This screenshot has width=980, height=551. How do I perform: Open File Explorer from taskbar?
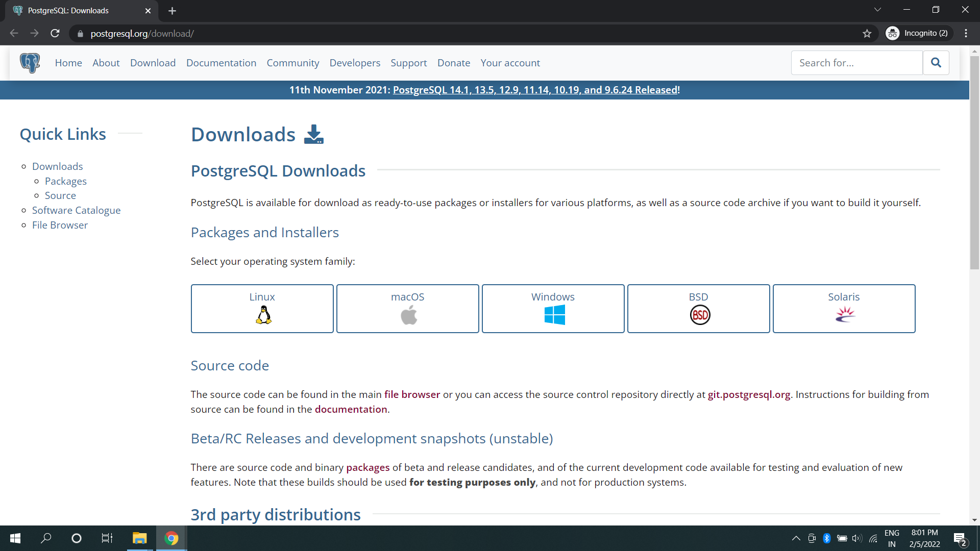click(x=139, y=538)
